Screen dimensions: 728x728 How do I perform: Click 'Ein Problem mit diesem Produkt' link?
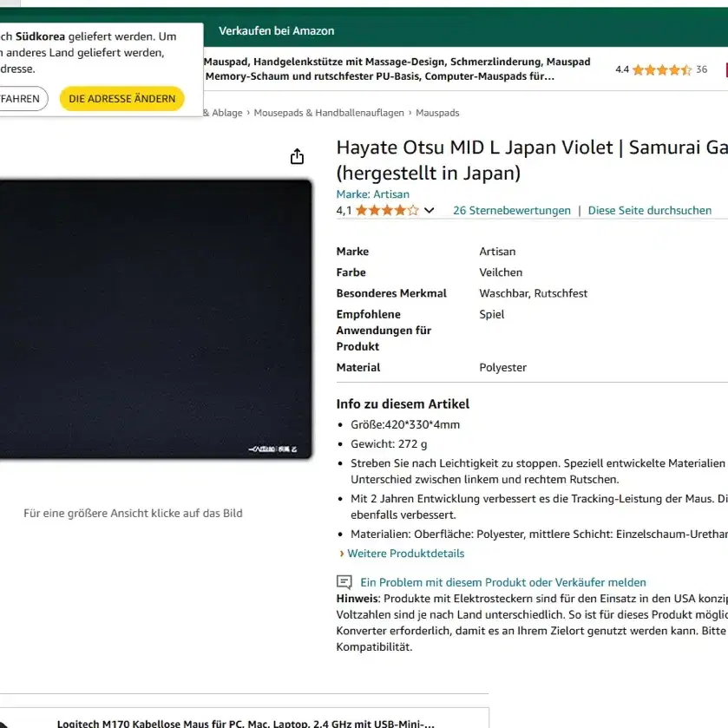503,582
